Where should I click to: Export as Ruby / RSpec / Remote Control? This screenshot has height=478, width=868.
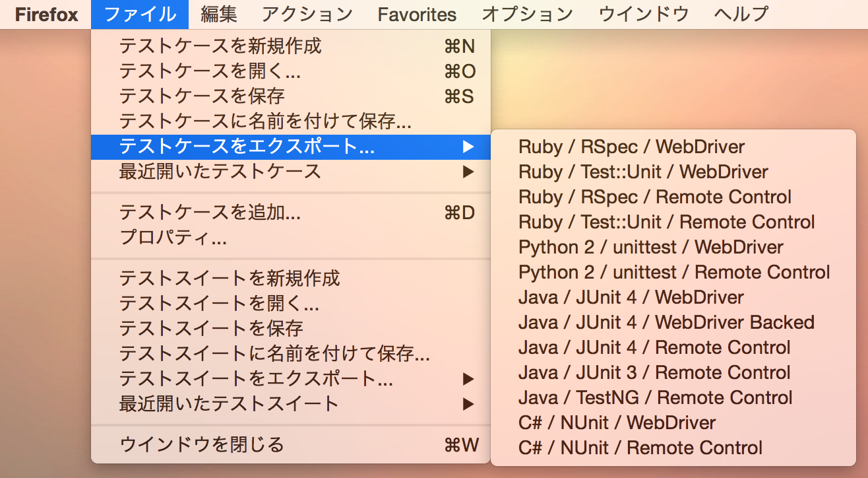(x=673, y=197)
